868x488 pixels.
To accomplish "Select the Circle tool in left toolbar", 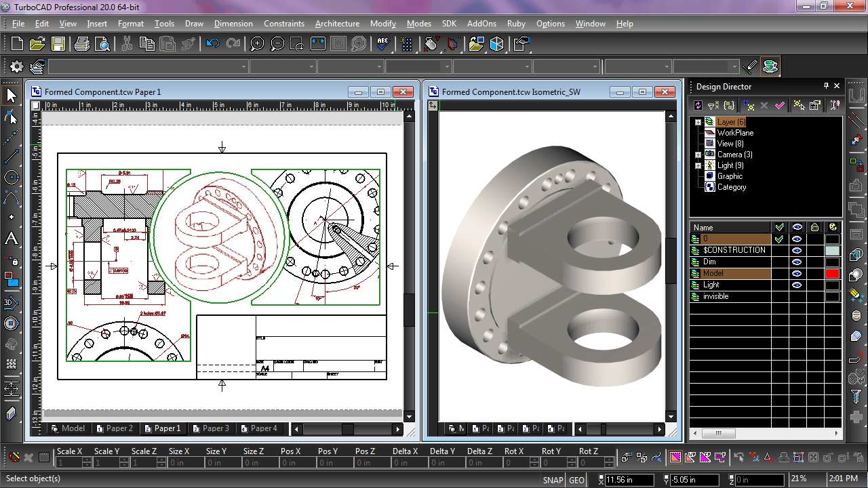I will (x=11, y=178).
